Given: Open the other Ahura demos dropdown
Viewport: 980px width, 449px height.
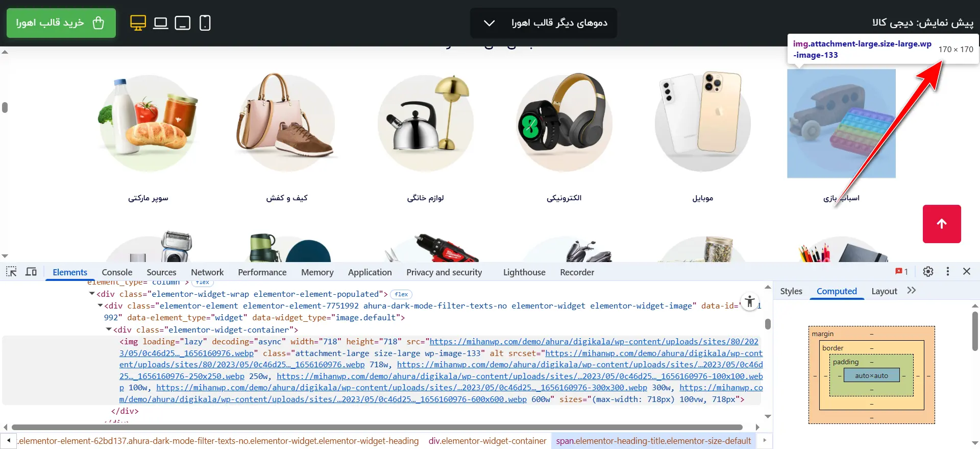Looking at the screenshot, I should pyautogui.click(x=543, y=23).
